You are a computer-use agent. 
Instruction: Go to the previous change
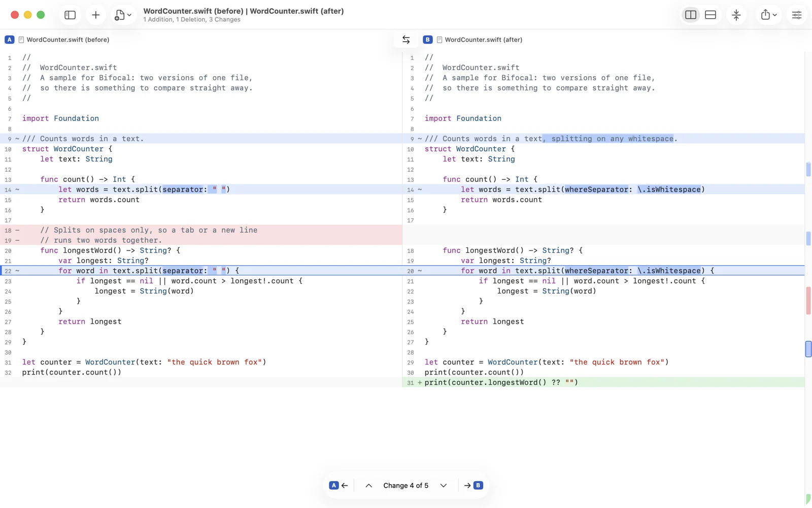pos(369,486)
